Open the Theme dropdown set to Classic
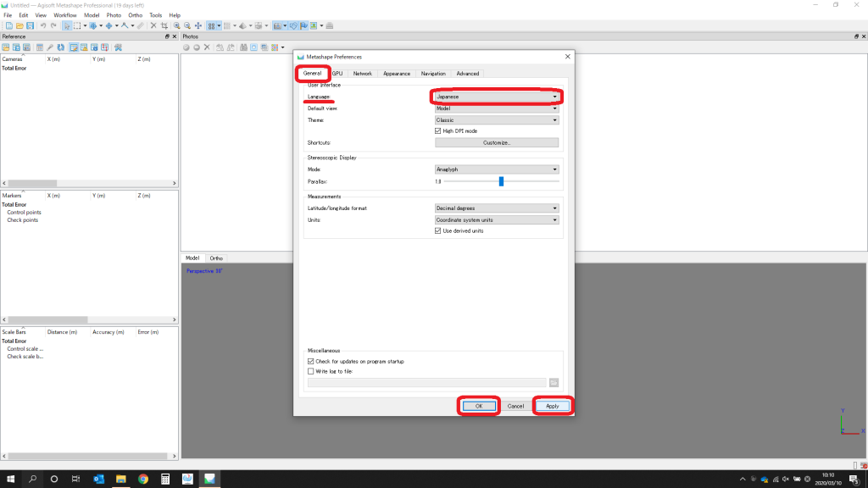Image resolution: width=868 pixels, height=488 pixels. click(497, 120)
